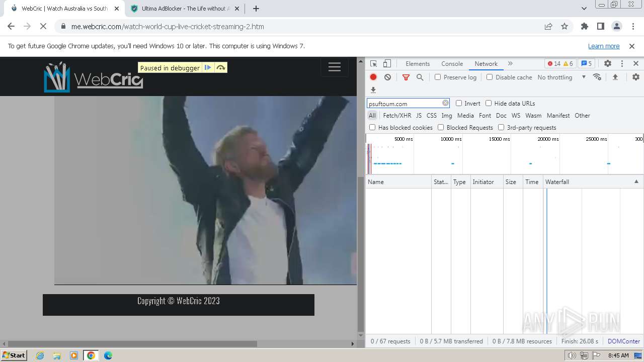The width and height of the screenshot is (644, 362).
Task: Enable Blocked Requests checkbox
Action: [x=441, y=127]
